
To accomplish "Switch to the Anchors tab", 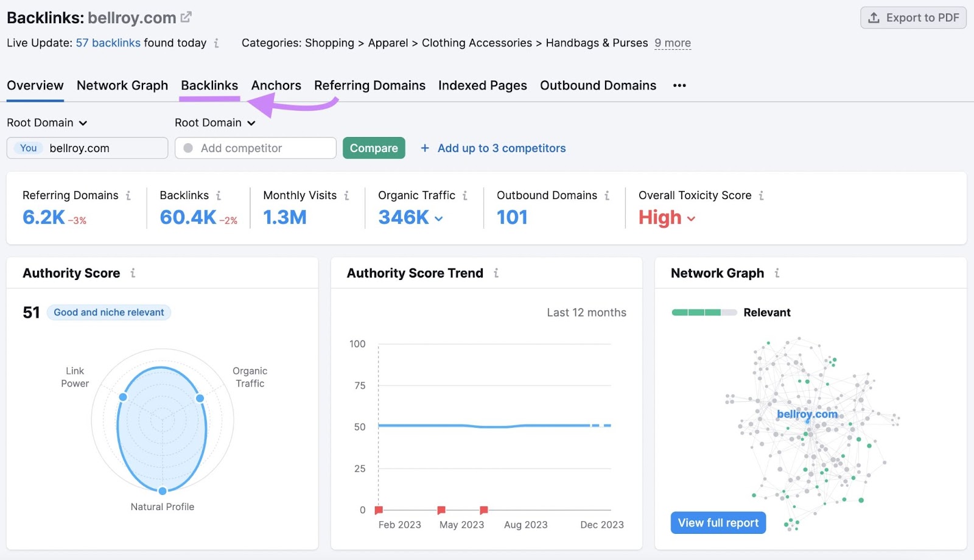I will click(x=276, y=85).
